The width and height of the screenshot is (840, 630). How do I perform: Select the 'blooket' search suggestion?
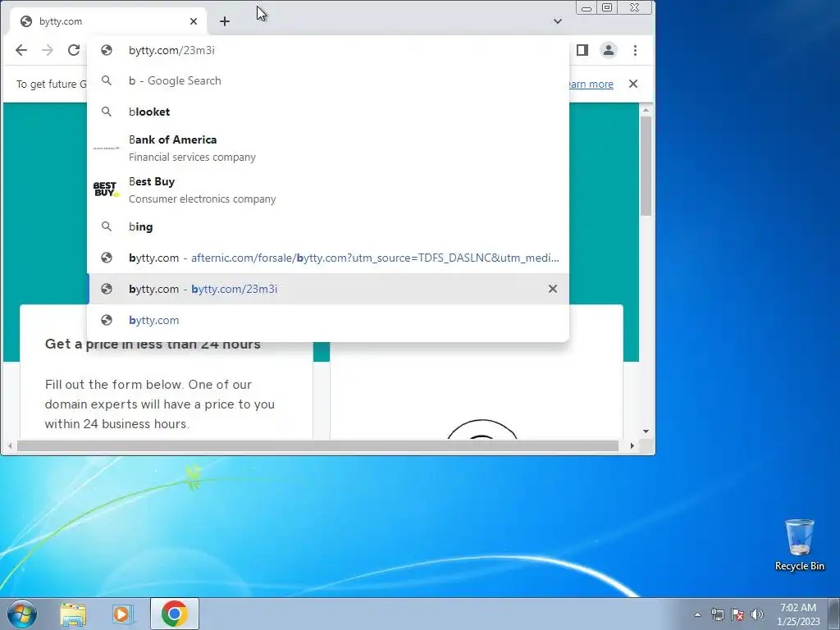coord(328,112)
